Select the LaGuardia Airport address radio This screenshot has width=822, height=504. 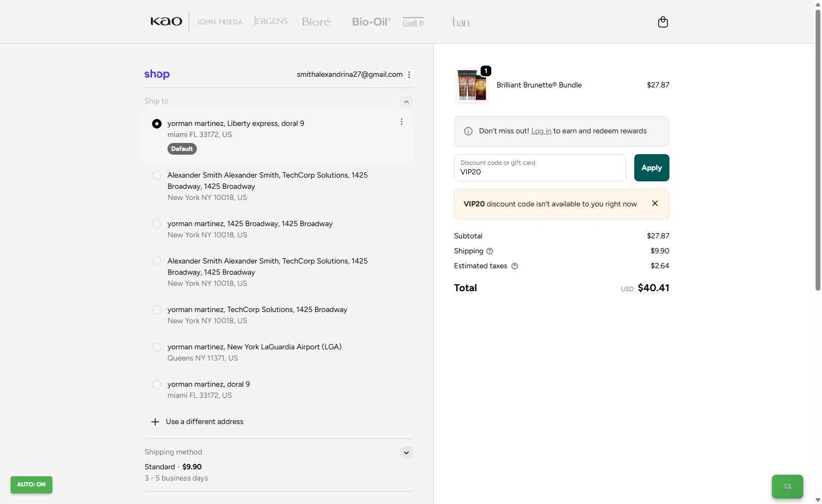click(156, 347)
